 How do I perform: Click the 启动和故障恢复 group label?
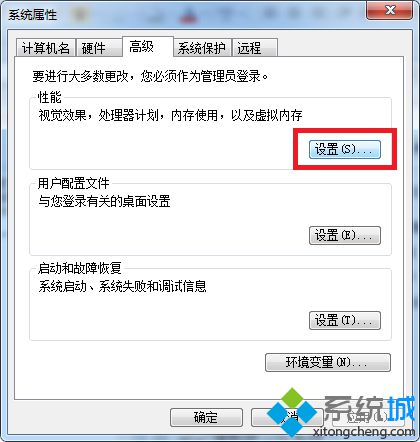tap(79, 268)
